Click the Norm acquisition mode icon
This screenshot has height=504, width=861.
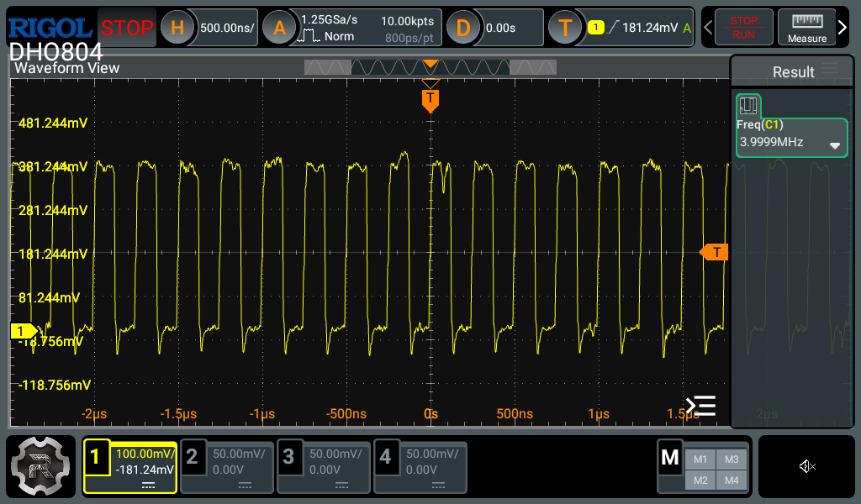coord(309,36)
